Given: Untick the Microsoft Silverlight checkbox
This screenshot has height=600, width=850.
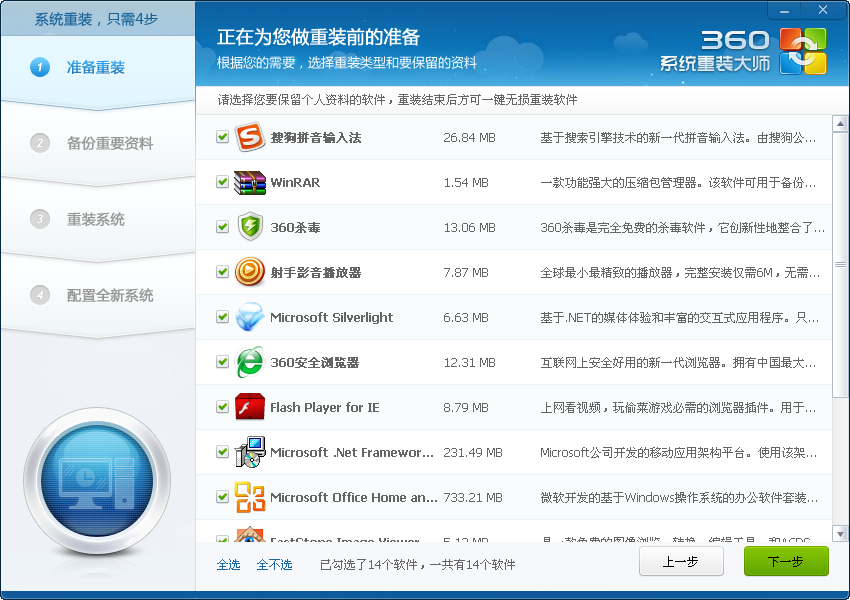Looking at the screenshot, I should 223,317.
